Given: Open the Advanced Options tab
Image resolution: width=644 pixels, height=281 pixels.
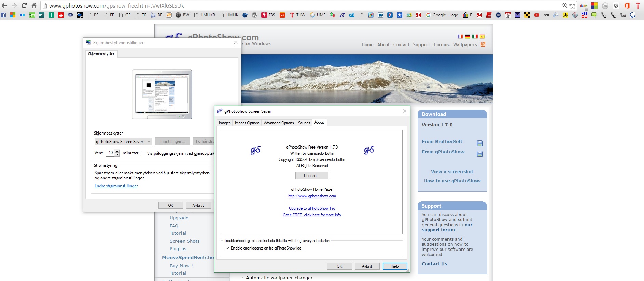Looking at the screenshot, I should pos(279,123).
